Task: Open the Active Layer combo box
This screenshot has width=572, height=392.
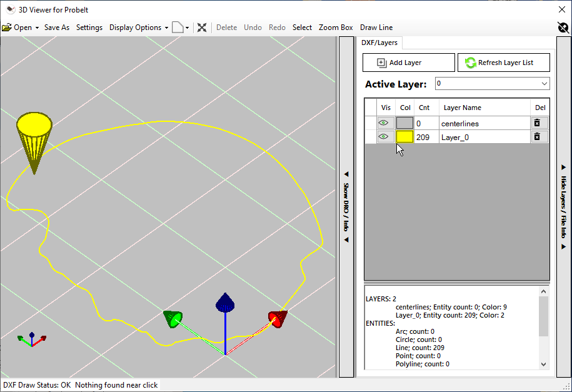Action: coord(492,84)
